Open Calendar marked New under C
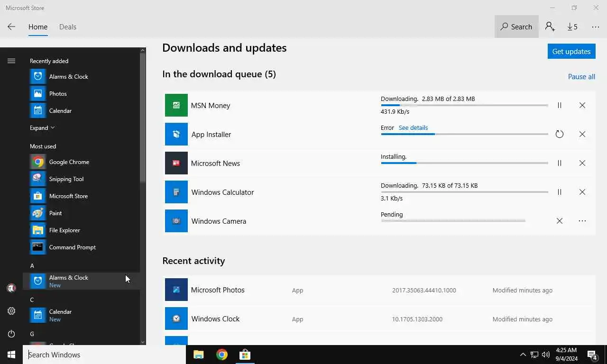The height and width of the screenshot is (364, 607). click(x=81, y=315)
